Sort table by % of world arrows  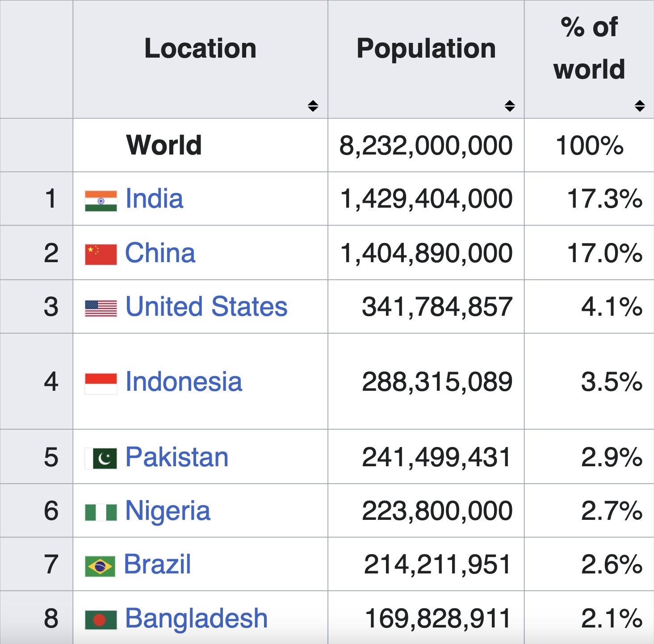pyautogui.click(x=640, y=106)
